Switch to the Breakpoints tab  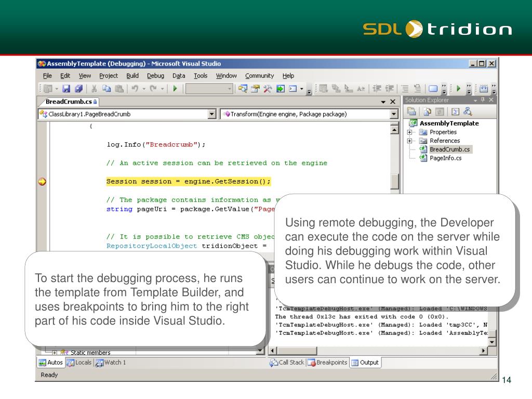click(x=327, y=362)
